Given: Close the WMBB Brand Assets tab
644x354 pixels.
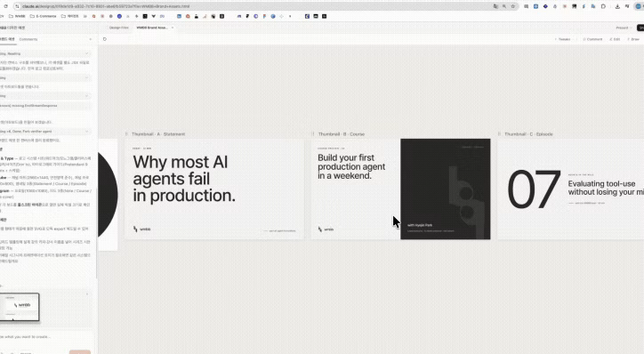Looking at the screenshot, I should click(x=173, y=28).
